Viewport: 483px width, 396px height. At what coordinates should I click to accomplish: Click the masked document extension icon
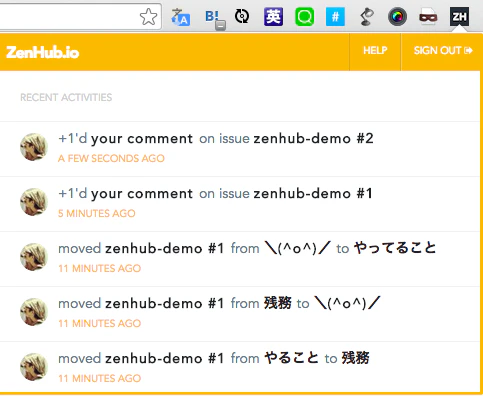point(428,16)
